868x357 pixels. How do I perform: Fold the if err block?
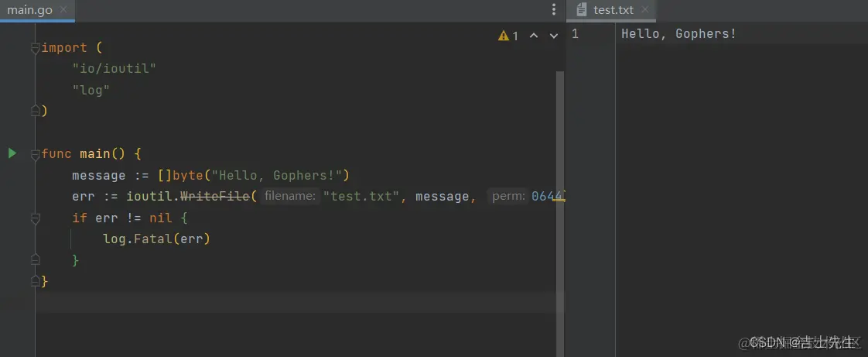pyautogui.click(x=36, y=218)
